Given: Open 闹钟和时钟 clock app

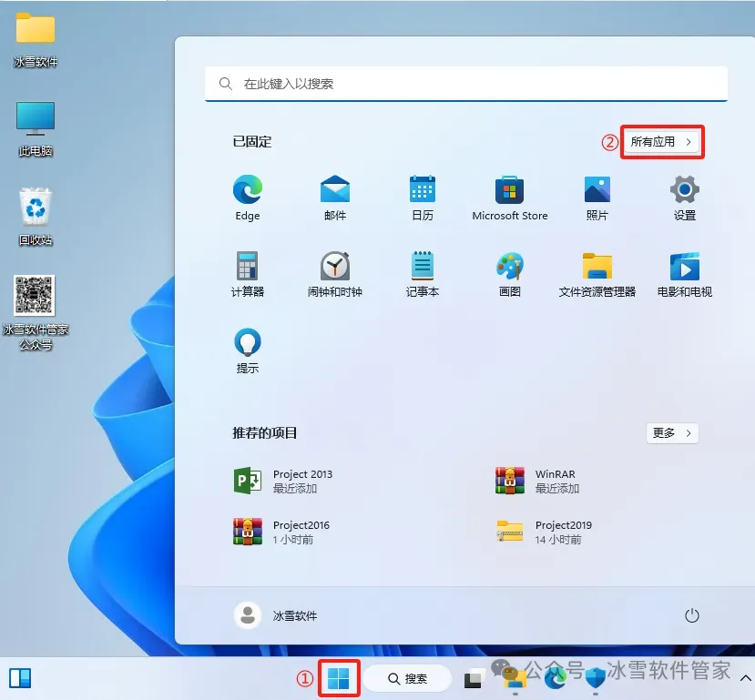Looking at the screenshot, I should (335, 274).
